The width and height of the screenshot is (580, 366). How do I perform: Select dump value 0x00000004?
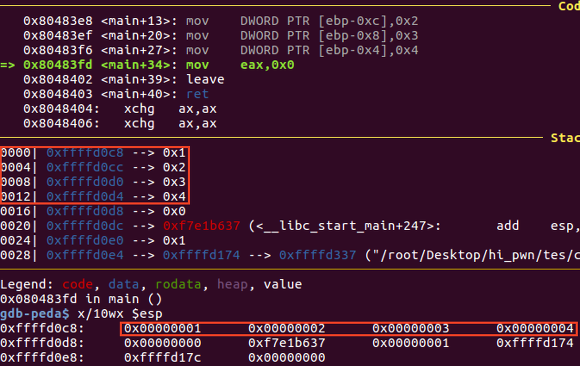(x=535, y=328)
